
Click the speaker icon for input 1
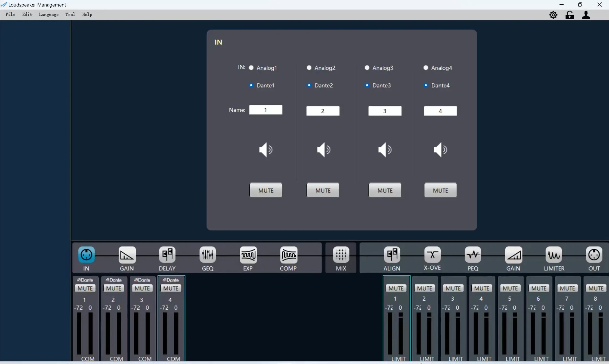[266, 150]
